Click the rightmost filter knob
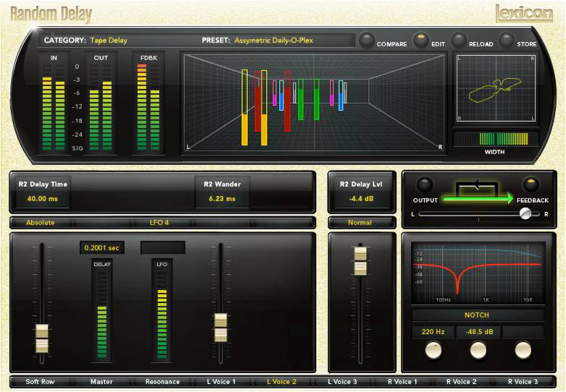Screen dimensions: 566x392 point(523,350)
